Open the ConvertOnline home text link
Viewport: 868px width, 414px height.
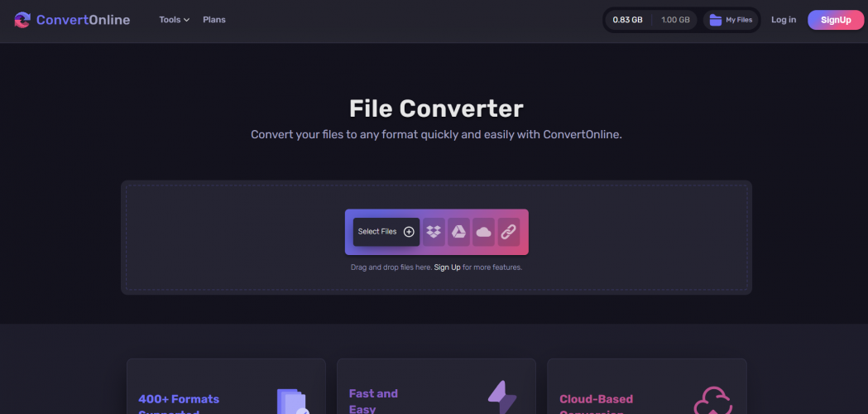tap(83, 20)
